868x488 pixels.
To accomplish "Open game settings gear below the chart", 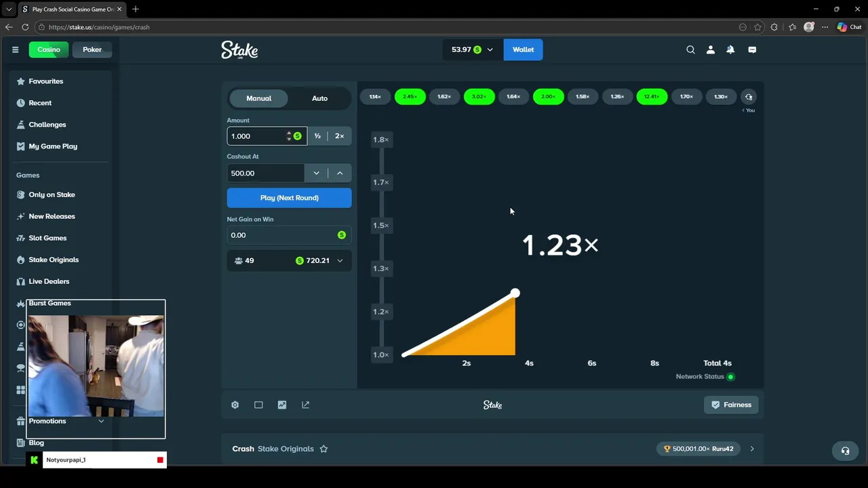I will coord(235,405).
